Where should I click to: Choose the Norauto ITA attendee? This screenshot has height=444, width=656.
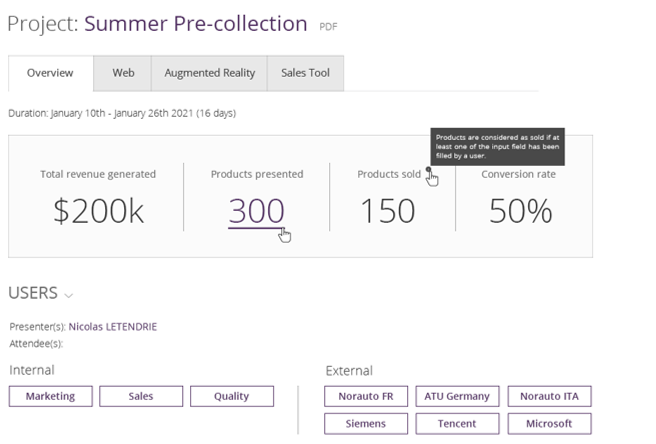point(548,397)
